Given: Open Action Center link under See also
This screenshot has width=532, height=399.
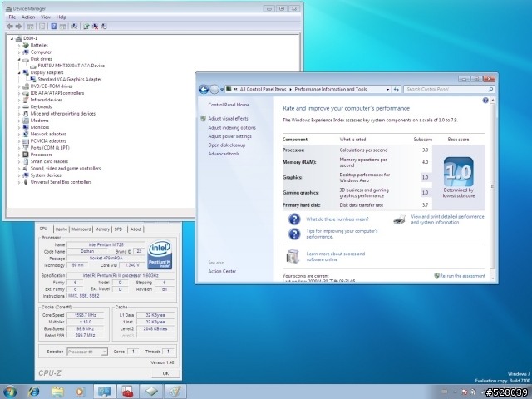Looking at the screenshot, I should 222,272.
